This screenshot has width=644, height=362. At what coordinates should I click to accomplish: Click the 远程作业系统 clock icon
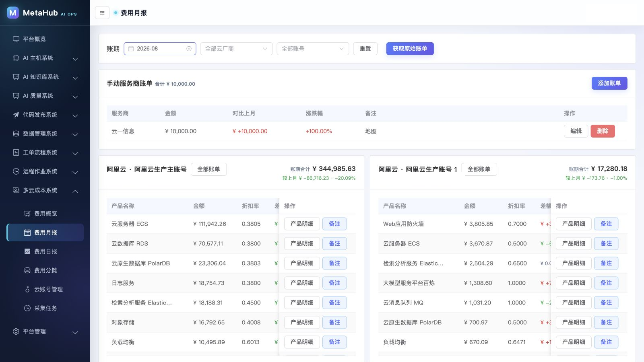tap(16, 171)
